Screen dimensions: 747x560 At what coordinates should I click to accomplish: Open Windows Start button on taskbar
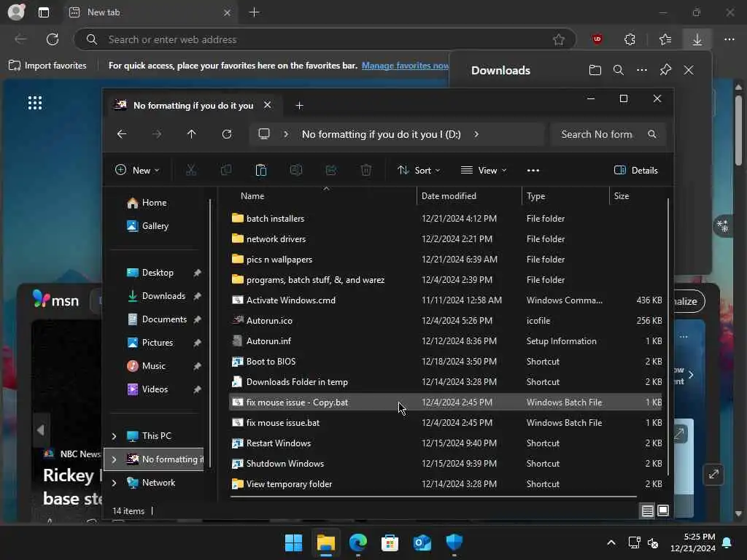(x=293, y=542)
